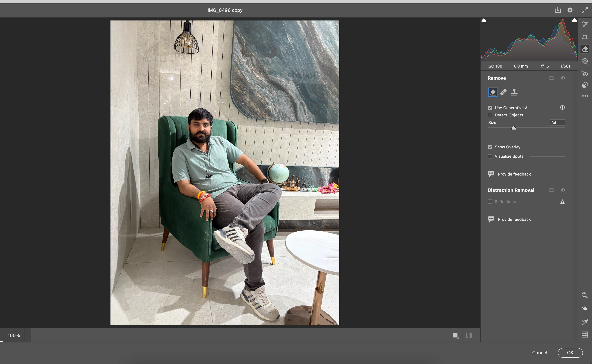Screen dimensions: 592x364
Task: Toggle Remove panel visibility eye
Action: pos(563,78)
